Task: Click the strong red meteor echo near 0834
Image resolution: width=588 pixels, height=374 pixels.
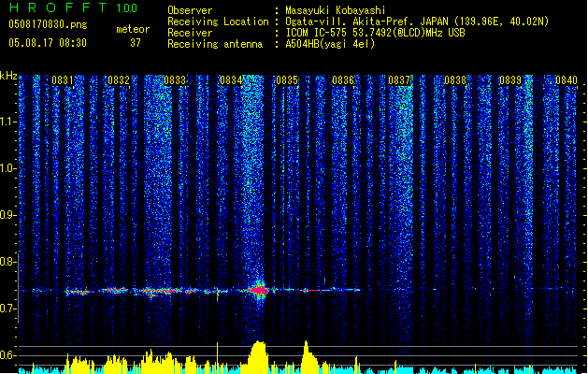Action: [x=259, y=291]
